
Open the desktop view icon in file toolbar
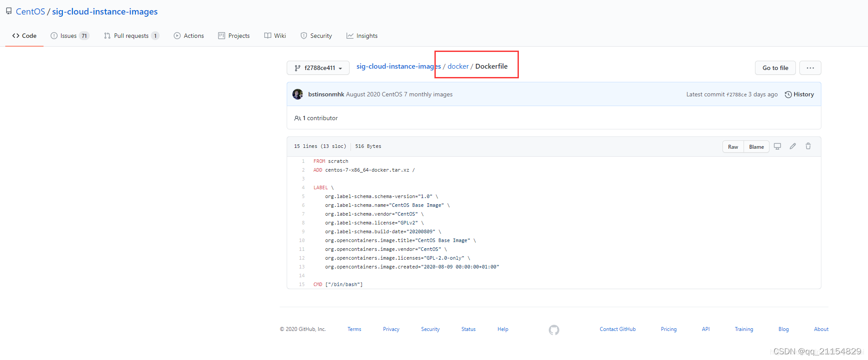(777, 147)
